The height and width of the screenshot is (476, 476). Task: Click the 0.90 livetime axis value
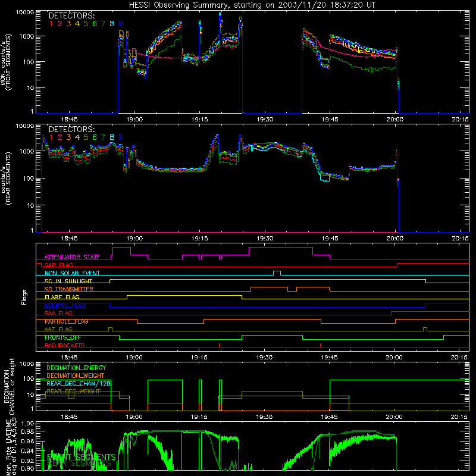click(x=27, y=468)
